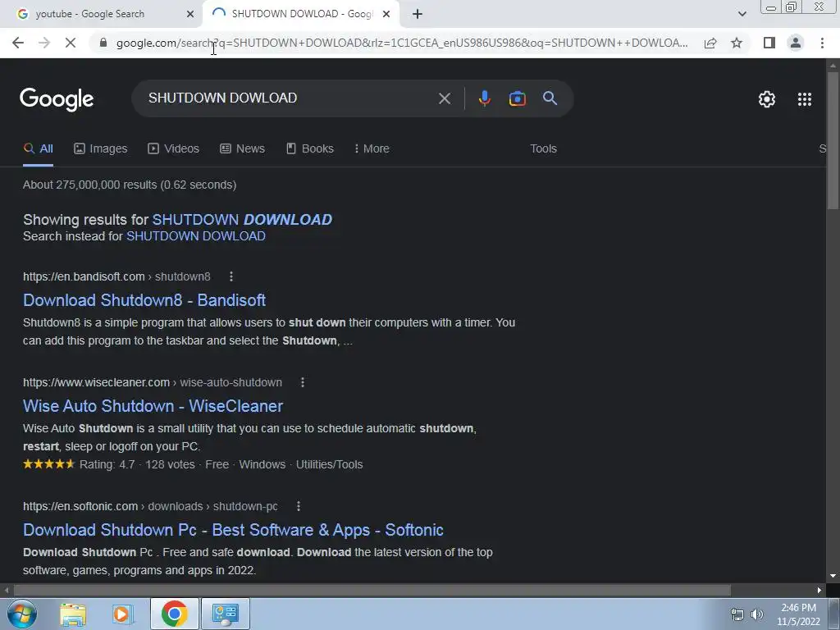Image resolution: width=840 pixels, height=630 pixels.
Task: Close the youtube Google Search tab
Action: coord(189,14)
